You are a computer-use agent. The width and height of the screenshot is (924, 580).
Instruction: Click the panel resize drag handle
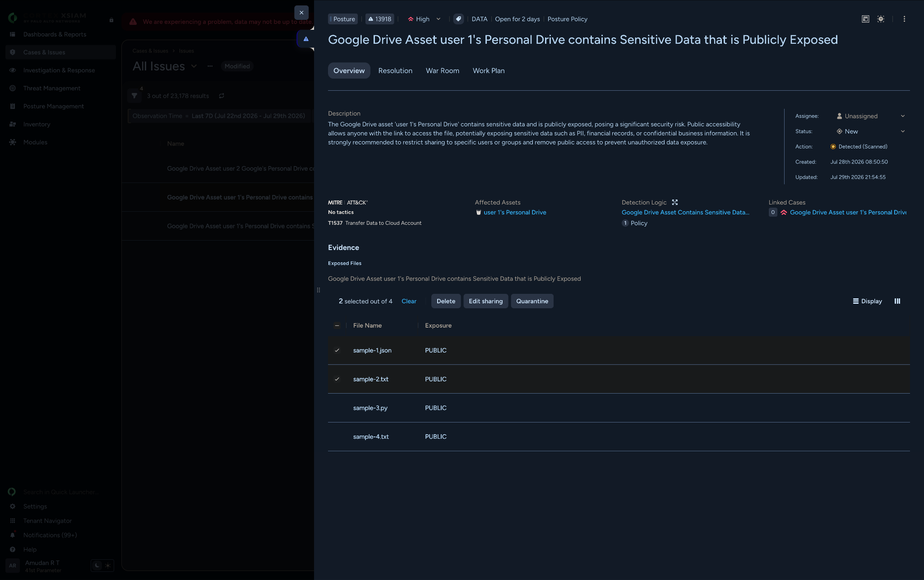[318, 290]
